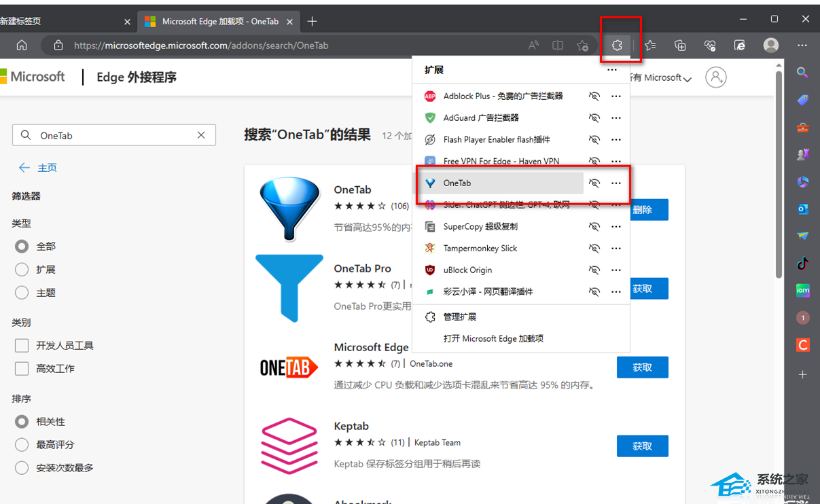Open a new tab with the plus button
This screenshot has height=504, width=820.
(x=312, y=21)
